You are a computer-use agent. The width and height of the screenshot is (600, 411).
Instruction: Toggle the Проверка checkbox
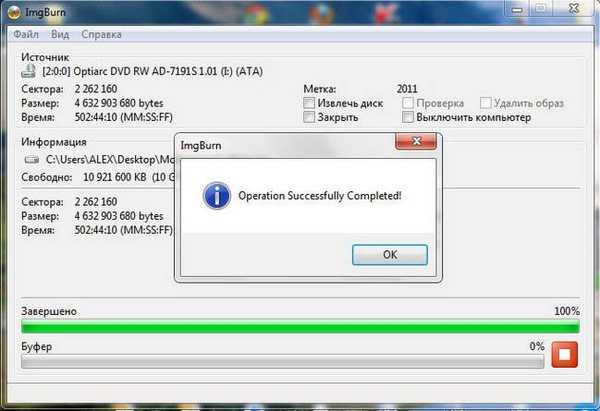[408, 103]
